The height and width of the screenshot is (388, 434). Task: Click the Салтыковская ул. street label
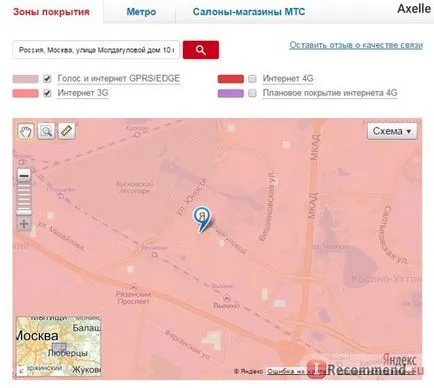pos(395,235)
